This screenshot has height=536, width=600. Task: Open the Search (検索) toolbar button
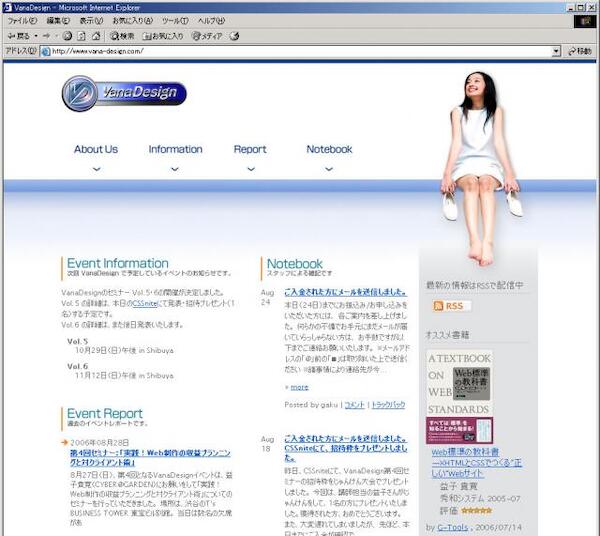pyautogui.click(x=122, y=36)
